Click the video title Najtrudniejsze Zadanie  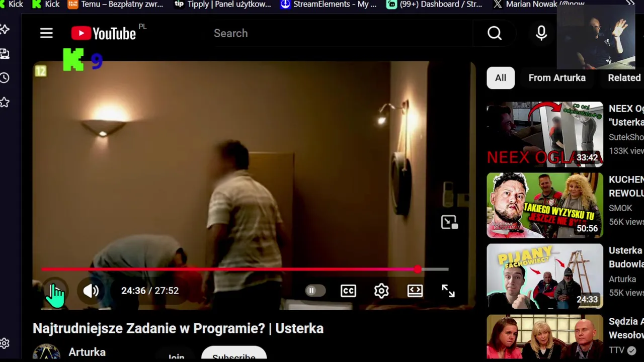coord(178,328)
